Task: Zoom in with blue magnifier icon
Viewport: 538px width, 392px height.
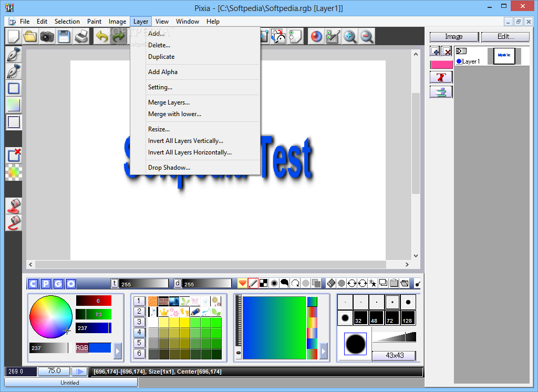Action: (x=349, y=36)
